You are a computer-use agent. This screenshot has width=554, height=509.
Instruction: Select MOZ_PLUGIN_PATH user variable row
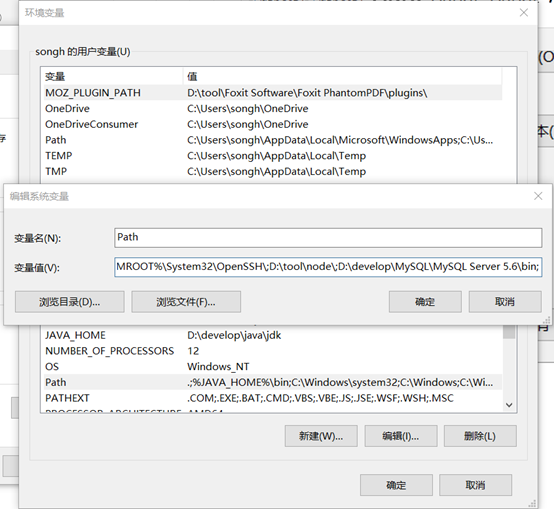[x=272, y=93]
